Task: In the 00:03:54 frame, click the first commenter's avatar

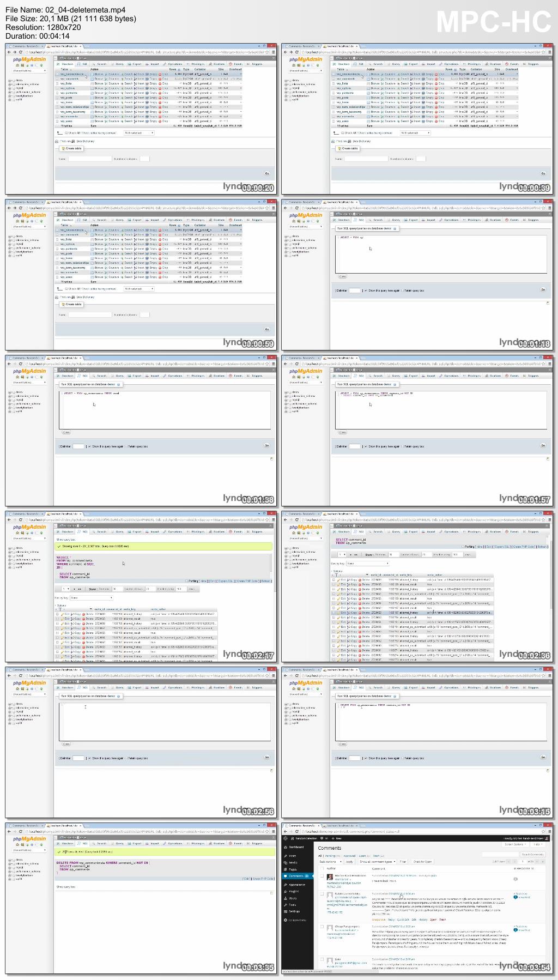Action: coord(330,877)
